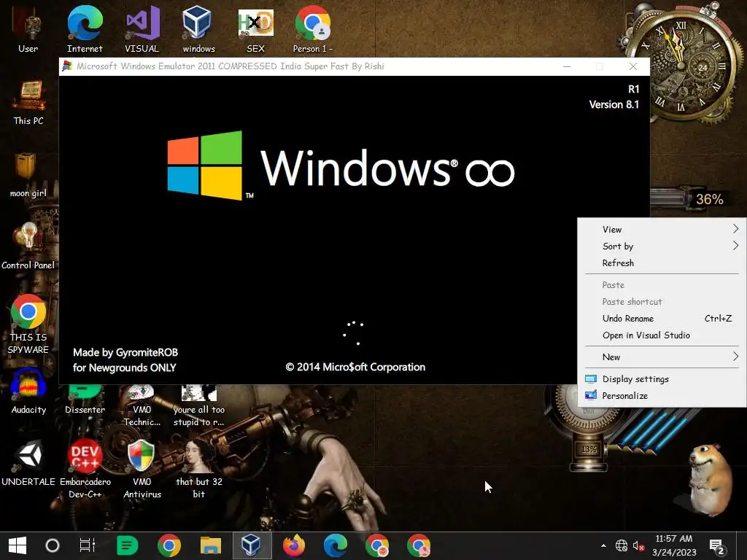This screenshot has height=560, width=747.
Task: Open the VISUAL Studio desktop shortcut
Action: [142, 29]
